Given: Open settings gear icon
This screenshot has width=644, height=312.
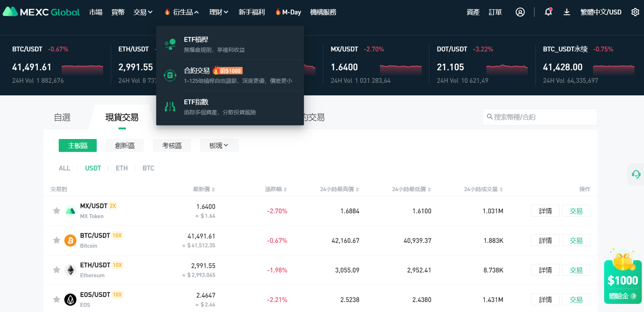Looking at the screenshot, I should coord(635,12).
